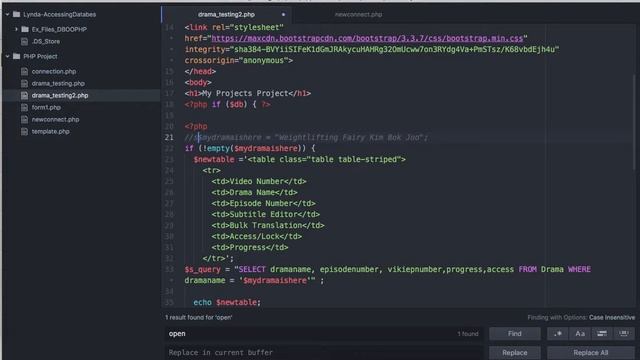Open the bootstrap.min.css URL link
The height and width of the screenshot is (360, 640).
point(367,38)
